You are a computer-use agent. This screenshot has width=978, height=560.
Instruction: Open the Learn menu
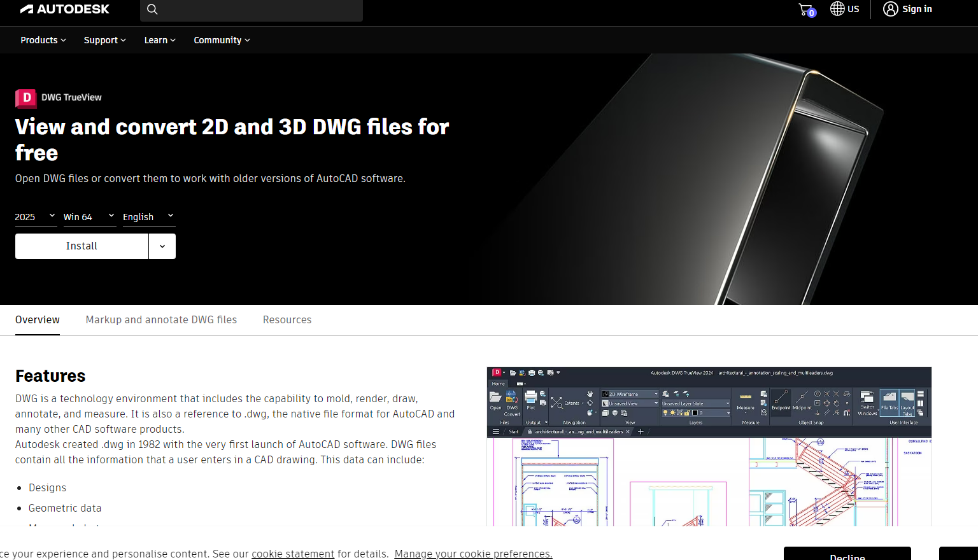click(160, 40)
